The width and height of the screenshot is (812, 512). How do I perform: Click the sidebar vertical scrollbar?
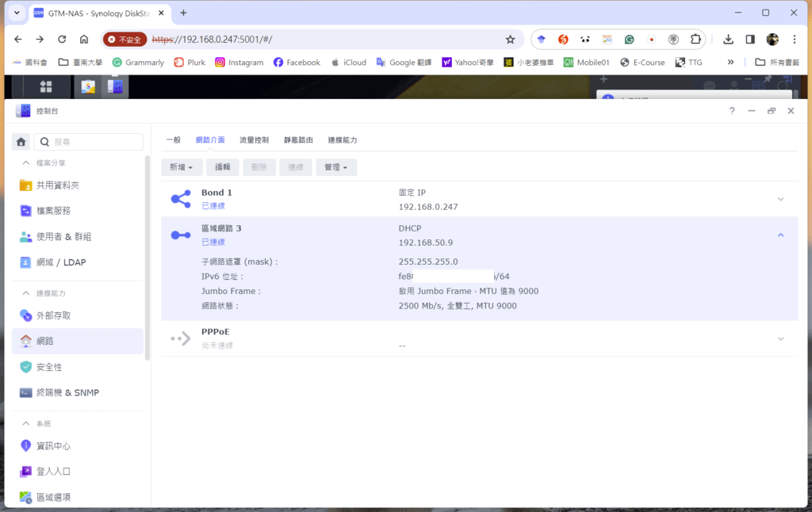point(147,258)
